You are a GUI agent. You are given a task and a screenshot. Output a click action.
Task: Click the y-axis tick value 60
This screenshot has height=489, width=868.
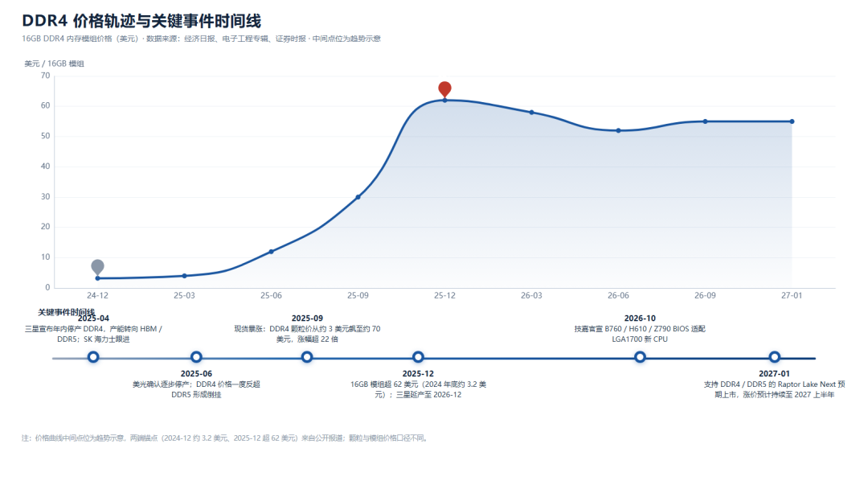pos(45,105)
